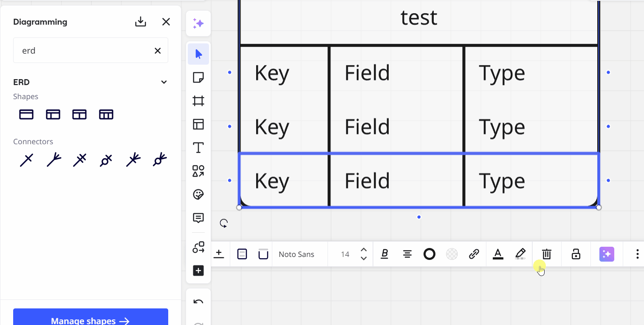Viewport: 644px width, 325px height.
Task: Open the highlight color tool
Action: click(520, 254)
